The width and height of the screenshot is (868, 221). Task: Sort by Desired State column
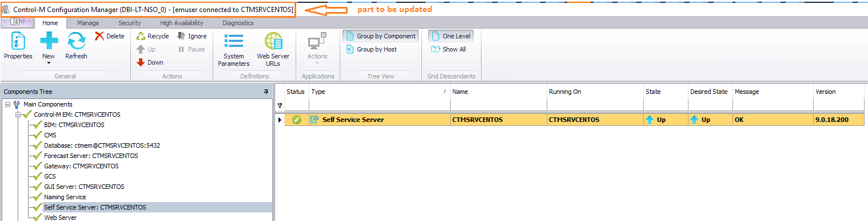710,92
